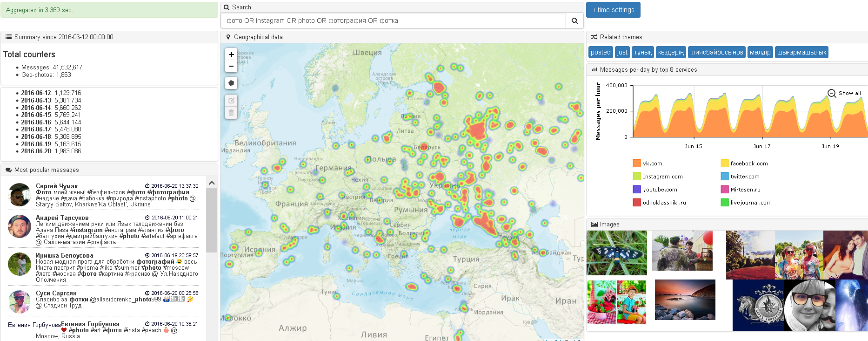Viewport: 868px width, 341px height.
Task: Open Иришка Белоусова's avatar
Action: (x=20, y=264)
